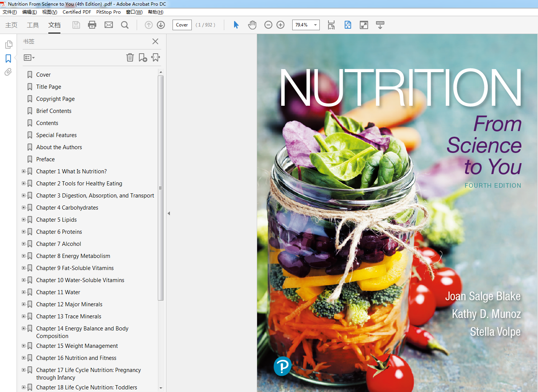Open the 文件(F) menu

[10, 12]
